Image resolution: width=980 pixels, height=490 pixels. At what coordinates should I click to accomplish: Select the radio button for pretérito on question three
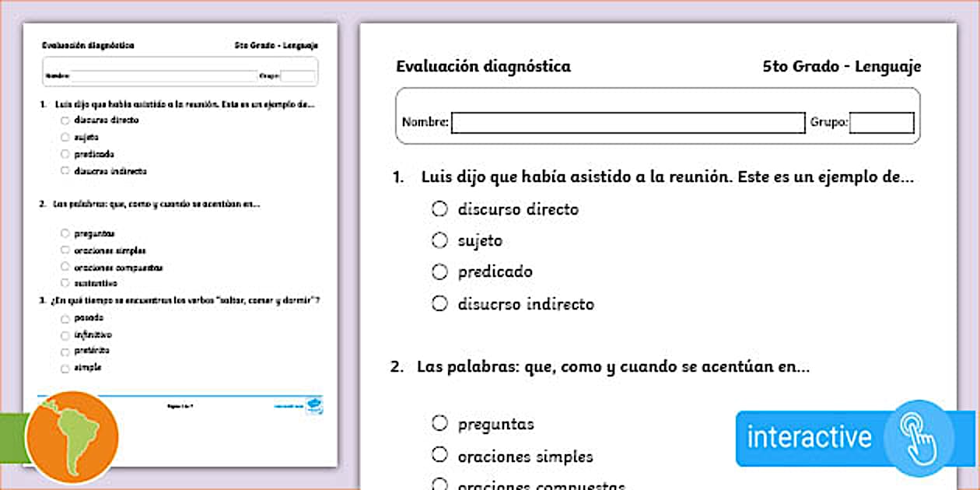tap(65, 351)
